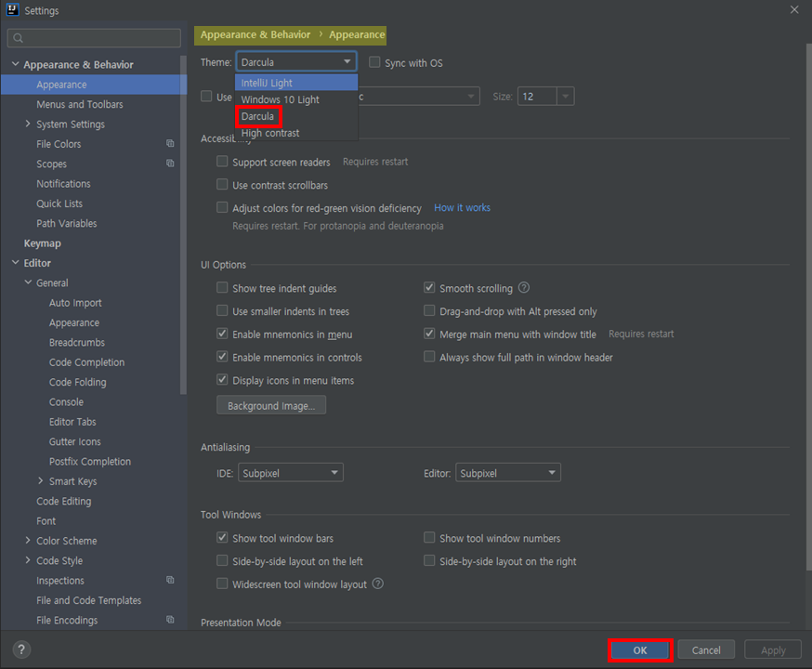Uncheck Show tool window bars
Image resolution: width=812 pixels, height=669 pixels.
point(222,537)
